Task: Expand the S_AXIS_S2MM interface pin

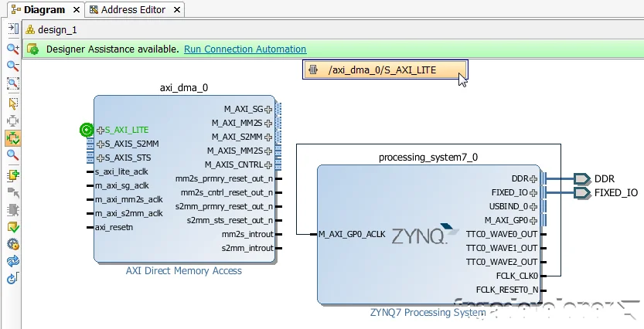Action: tap(101, 144)
